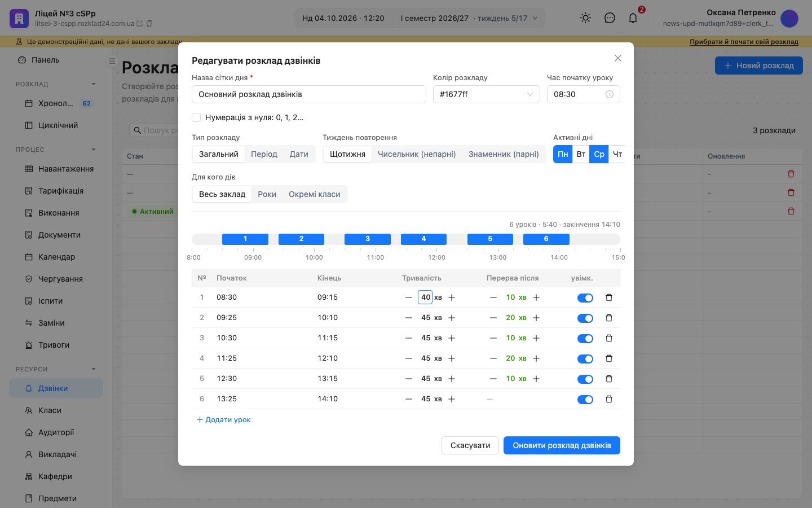Decrease lesson 3 duration with minus

tap(409, 338)
